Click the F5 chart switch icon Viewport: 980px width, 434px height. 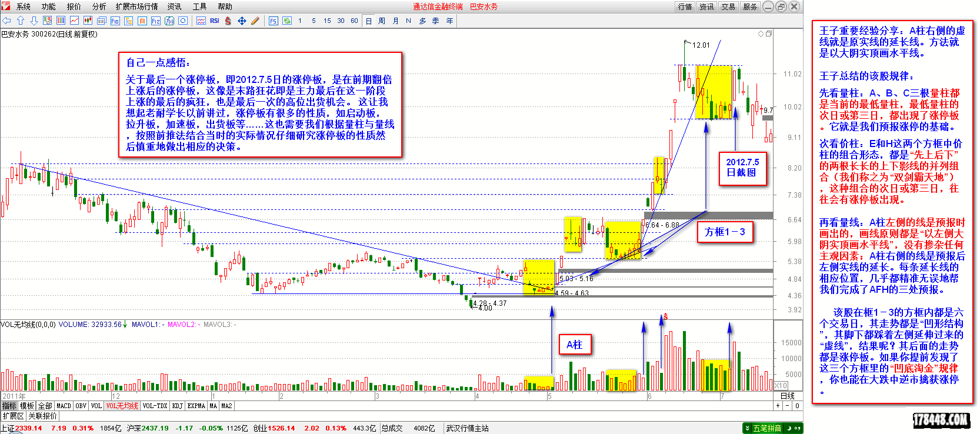coord(274,21)
